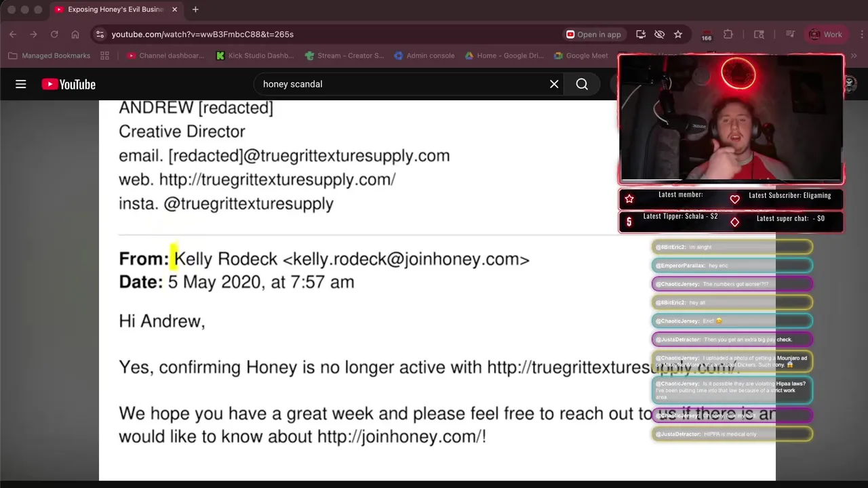Open 'Home - Google Dri...' bookmark
This screenshot has width=868, height=488.
click(505, 56)
